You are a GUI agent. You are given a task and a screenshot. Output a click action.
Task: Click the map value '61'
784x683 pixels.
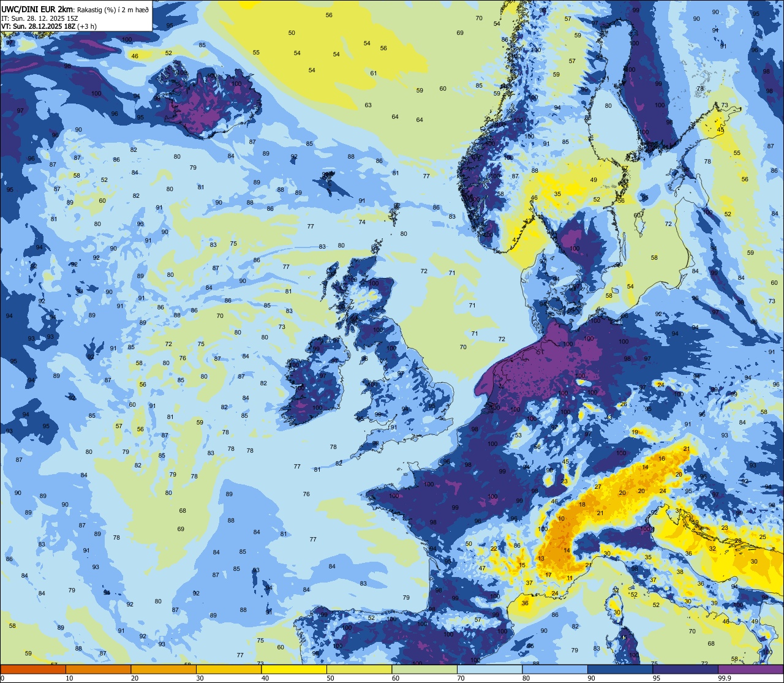[374, 73]
